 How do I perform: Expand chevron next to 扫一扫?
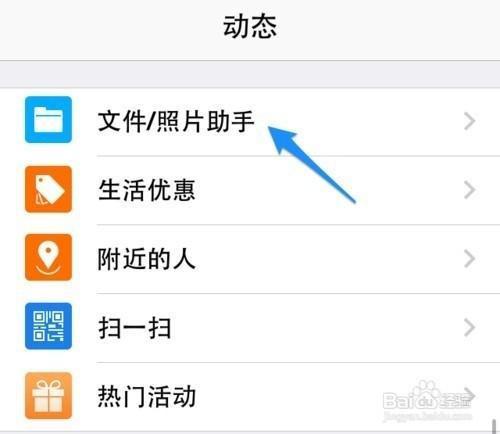(470, 328)
